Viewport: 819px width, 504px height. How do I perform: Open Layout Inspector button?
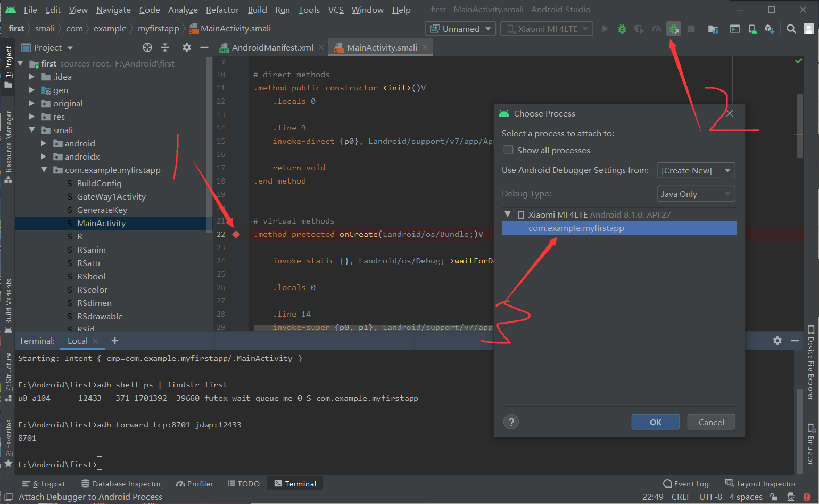click(761, 484)
